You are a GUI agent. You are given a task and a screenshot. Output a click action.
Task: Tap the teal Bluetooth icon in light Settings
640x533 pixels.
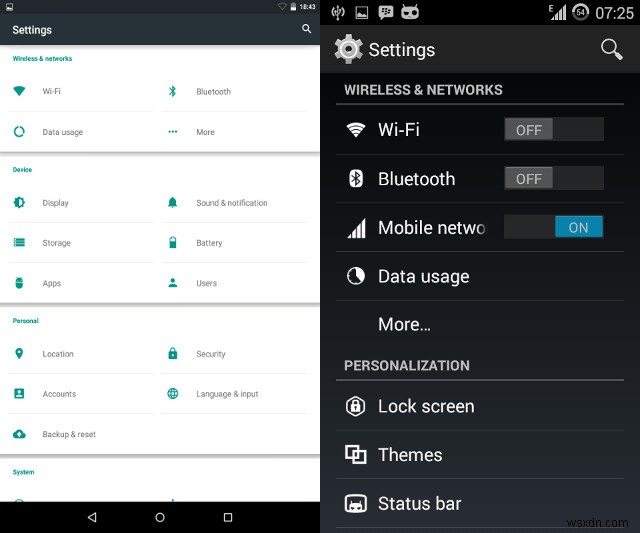(173, 91)
